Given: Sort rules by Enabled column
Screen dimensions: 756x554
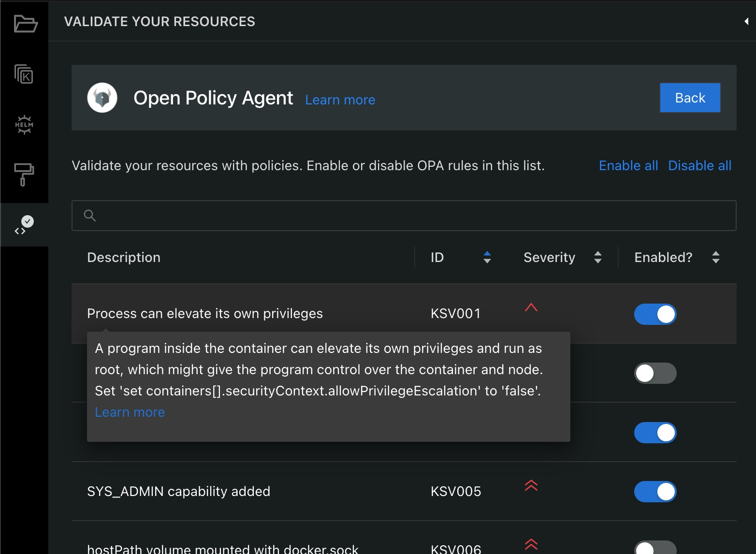Looking at the screenshot, I should (716, 257).
